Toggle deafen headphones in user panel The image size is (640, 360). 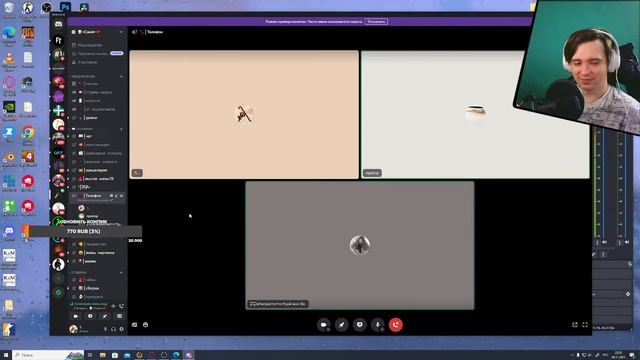[x=113, y=329]
